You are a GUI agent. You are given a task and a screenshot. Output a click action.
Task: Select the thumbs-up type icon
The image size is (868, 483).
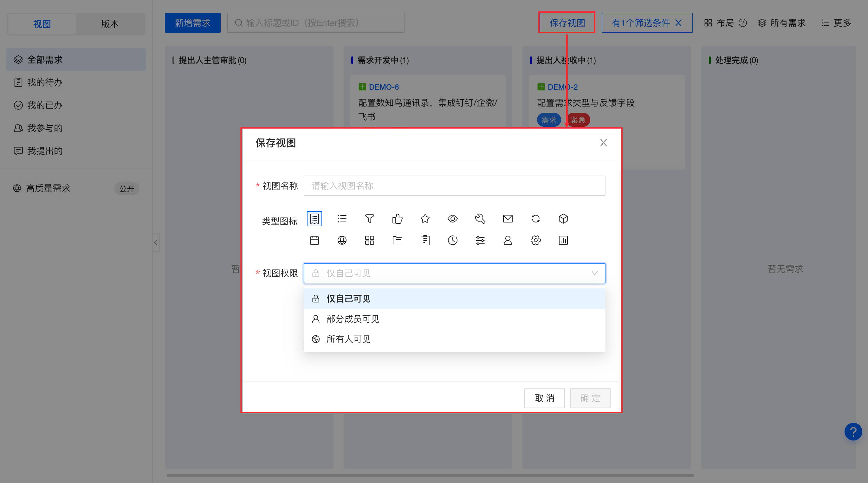pyautogui.click(x=397, y=219)
